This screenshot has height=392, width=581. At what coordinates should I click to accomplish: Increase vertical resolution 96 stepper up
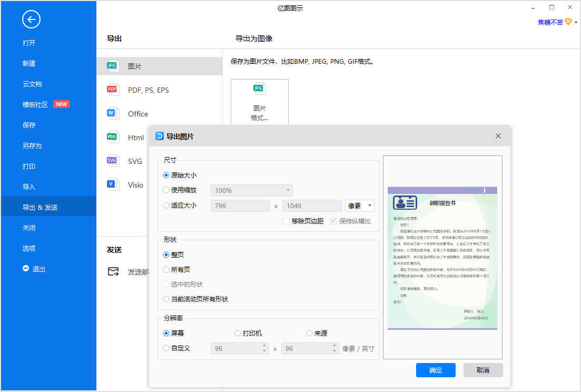[334, 345]
